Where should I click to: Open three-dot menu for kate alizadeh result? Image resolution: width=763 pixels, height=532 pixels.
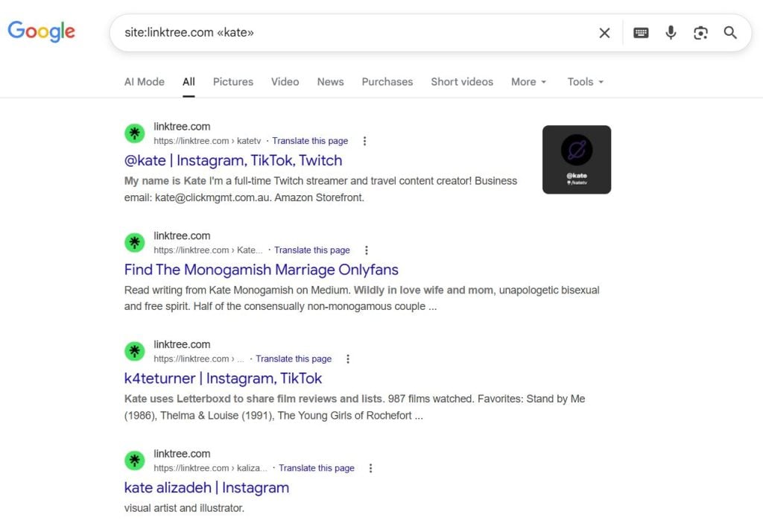[370, 468]
